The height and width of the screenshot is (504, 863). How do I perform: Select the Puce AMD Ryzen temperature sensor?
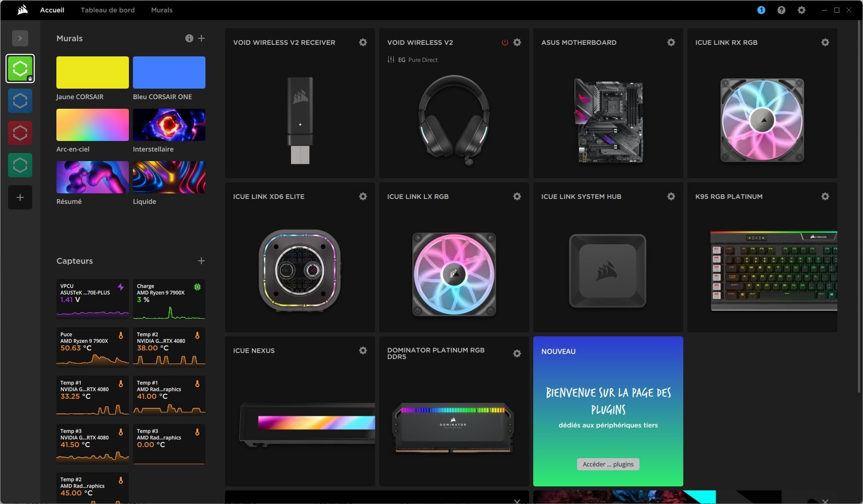click(x=93, y=347)
